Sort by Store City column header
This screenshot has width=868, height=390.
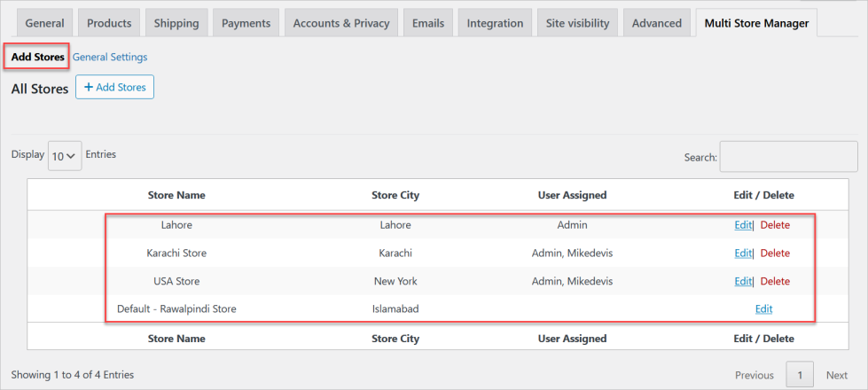395,195
